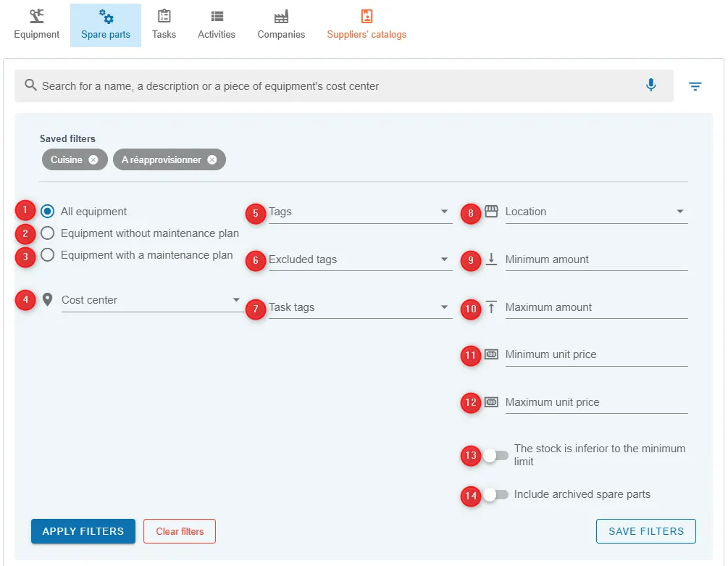Open the Tasks tab
This screenshot has width=728, height=566.
[164, 25]
